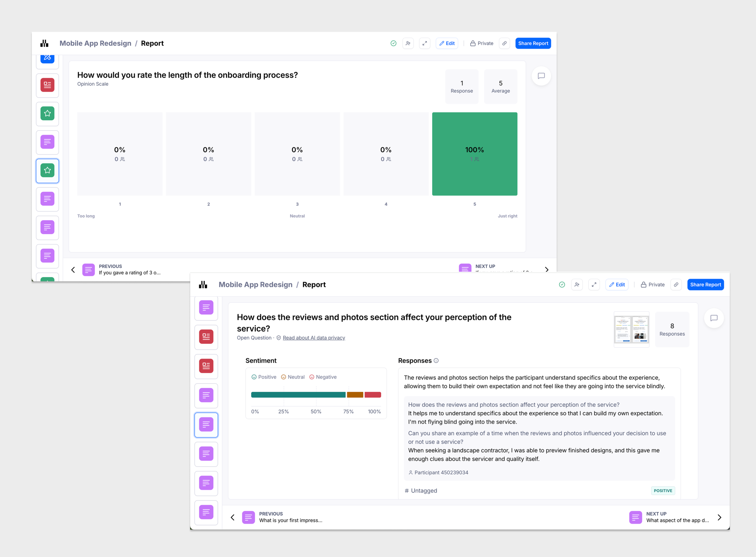This screenshot has height=557, width=756.
Task: Click the add collaborator icon in top window
Action: pos(408,43)
